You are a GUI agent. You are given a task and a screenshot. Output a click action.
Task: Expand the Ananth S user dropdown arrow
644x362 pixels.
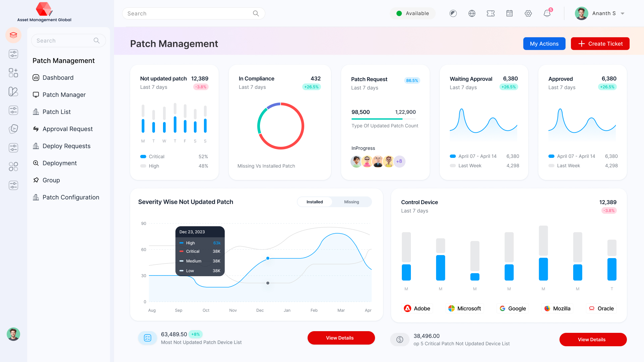coord(622,14)
